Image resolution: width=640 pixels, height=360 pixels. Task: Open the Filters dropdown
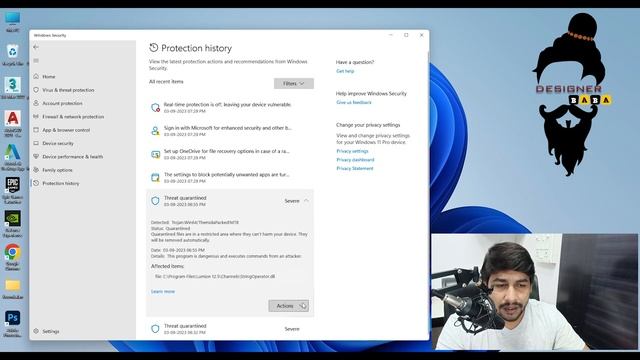(294, 83)
